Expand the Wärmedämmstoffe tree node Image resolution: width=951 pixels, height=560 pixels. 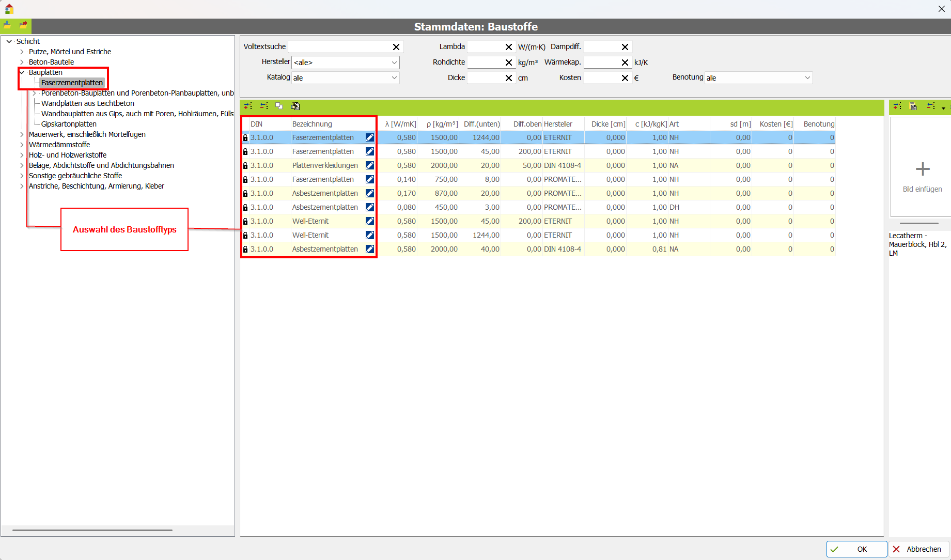[22, 145]
